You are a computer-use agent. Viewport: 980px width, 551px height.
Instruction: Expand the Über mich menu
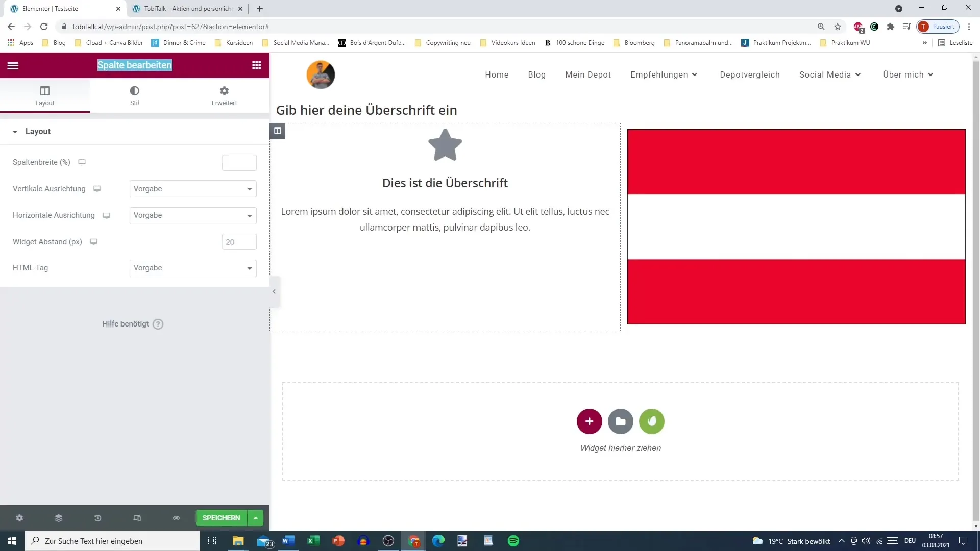coord(908,74)
